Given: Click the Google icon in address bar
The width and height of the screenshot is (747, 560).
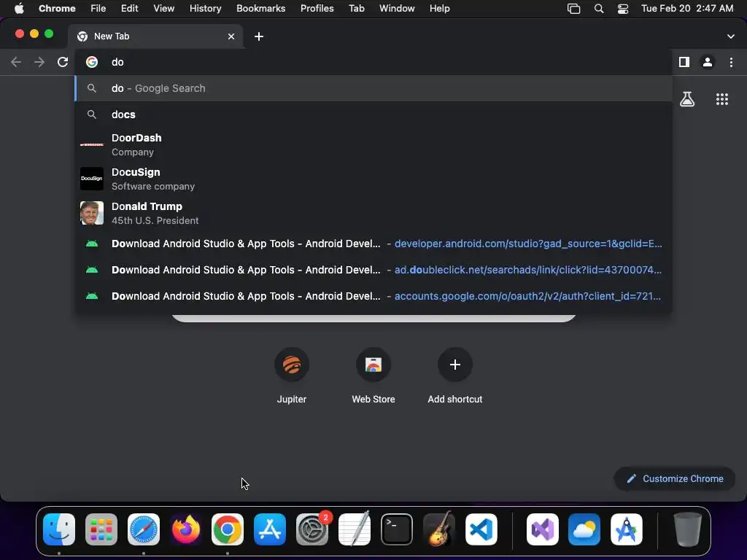Looking at the screenshot, I should (92, 62).
